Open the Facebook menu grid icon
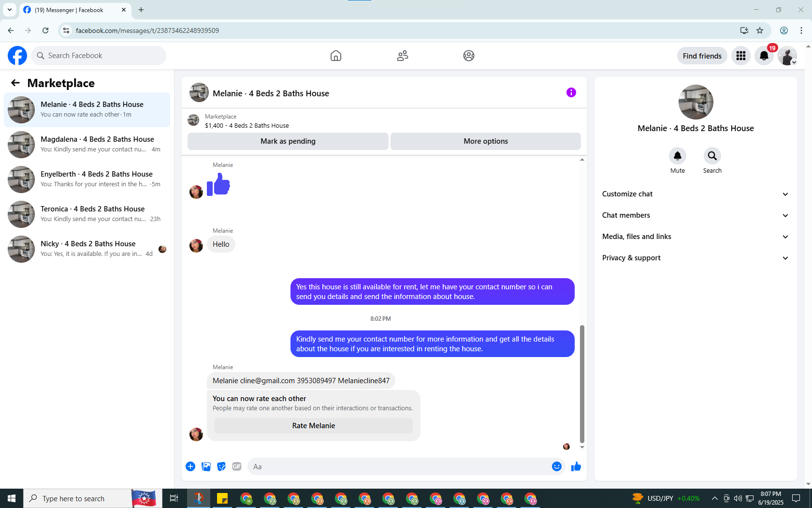Viewport: 812px width, 508px height. click(x=741, y=56)
